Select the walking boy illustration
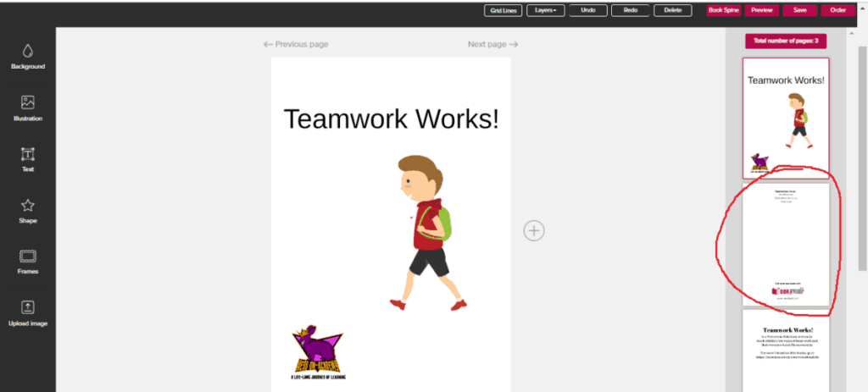 tap(428, 233)
